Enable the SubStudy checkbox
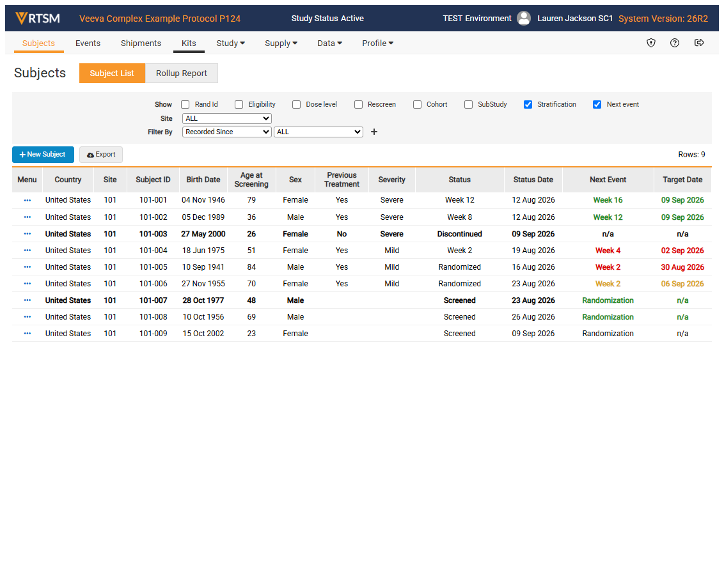The height and width of the screenshot is (588, 724). 468,104
